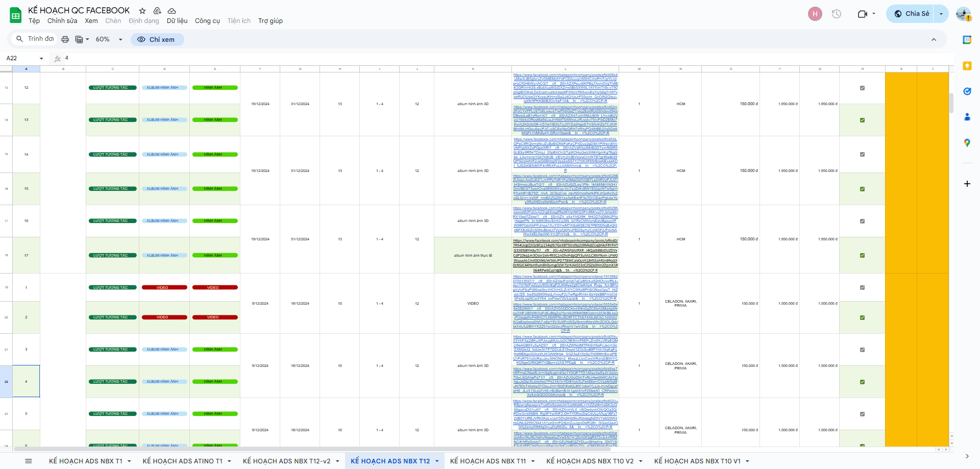Open Google Calendar side panel icon
The image size is (980, 469).
coord(967,40)
